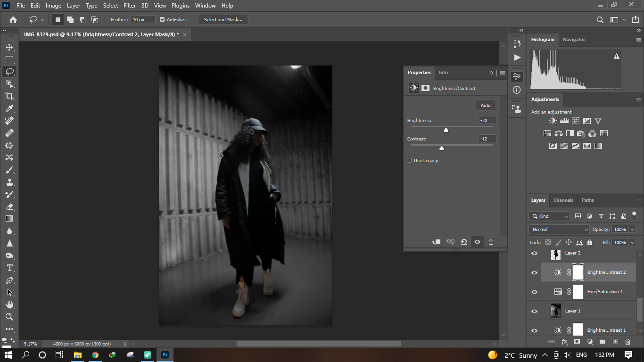644x362 pixels.
Task: Add layer mask from Layers panel bottom
Action: [577, 342]
